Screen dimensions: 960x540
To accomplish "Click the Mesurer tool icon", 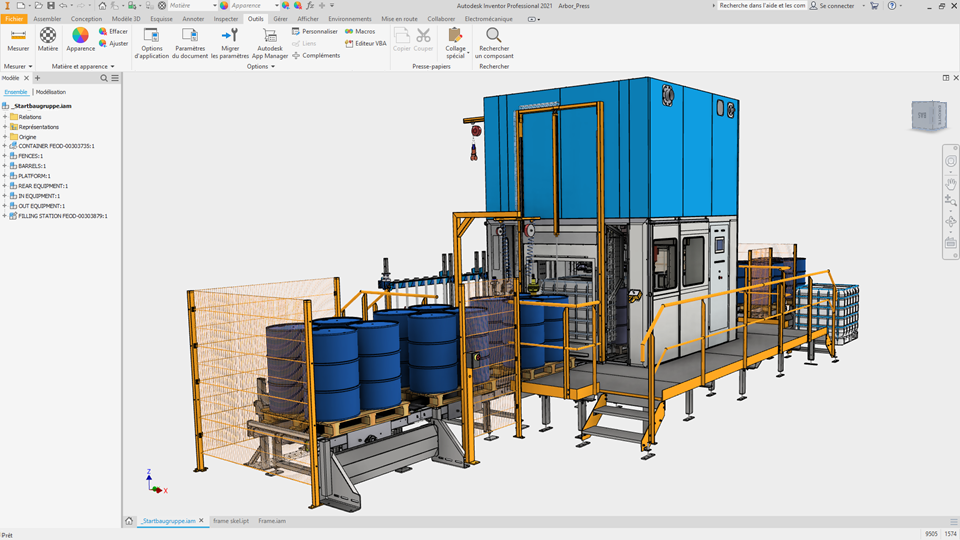I will coord(18,36).
